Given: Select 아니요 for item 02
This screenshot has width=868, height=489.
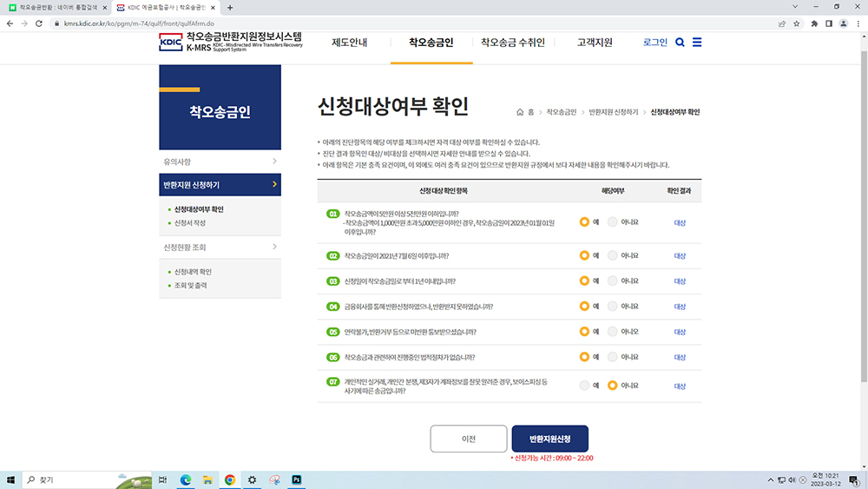Looking at the screenshot, I should point(612,255).
